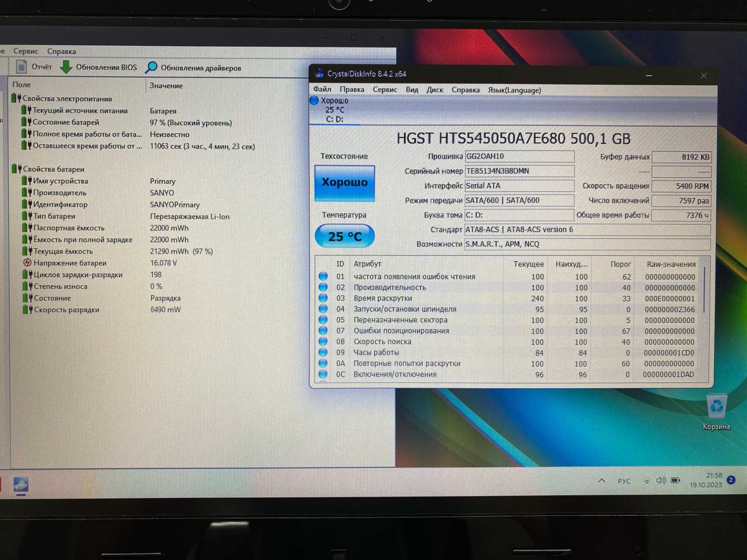
Task: Open the Сервис menu in AIDA64 window
Action: point(26,51)
